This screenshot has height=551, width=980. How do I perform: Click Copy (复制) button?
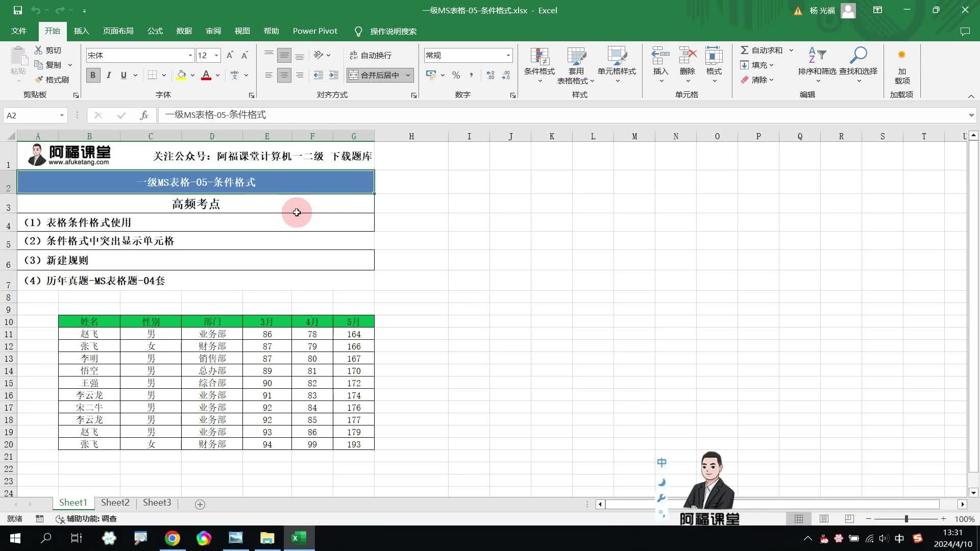coord(48,65)
